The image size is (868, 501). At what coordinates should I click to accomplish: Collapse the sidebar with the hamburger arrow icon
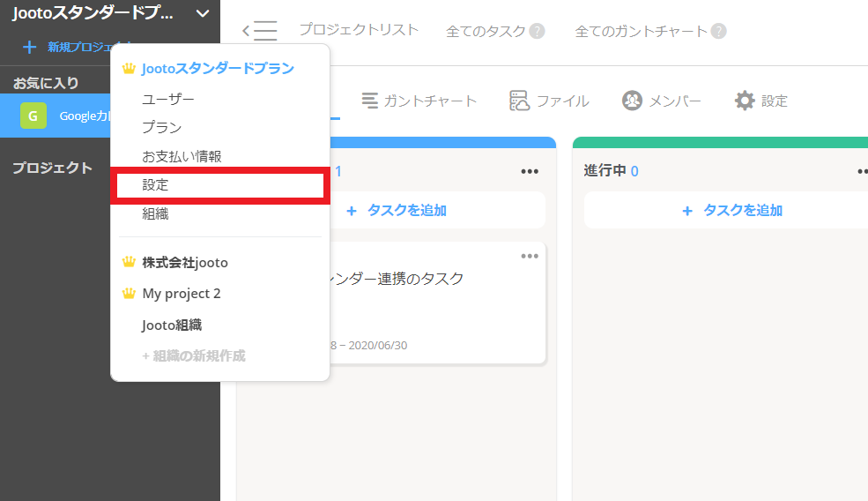[260, 31]
